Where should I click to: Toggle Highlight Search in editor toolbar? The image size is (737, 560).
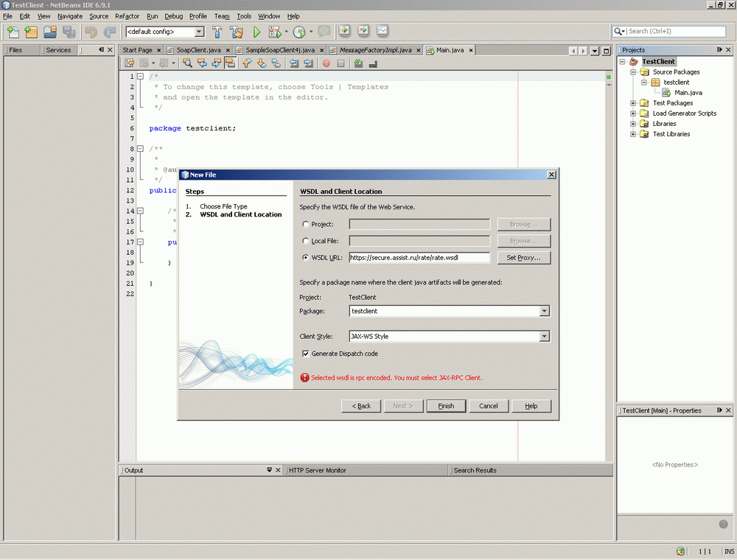point(230,63)
